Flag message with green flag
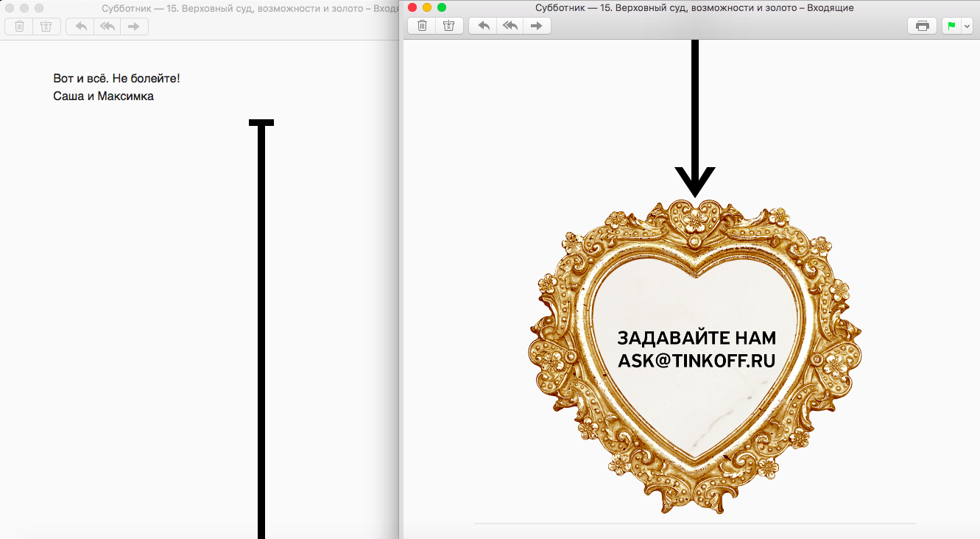Viewport: 980px width, 539px height. (x=951, y=26)
